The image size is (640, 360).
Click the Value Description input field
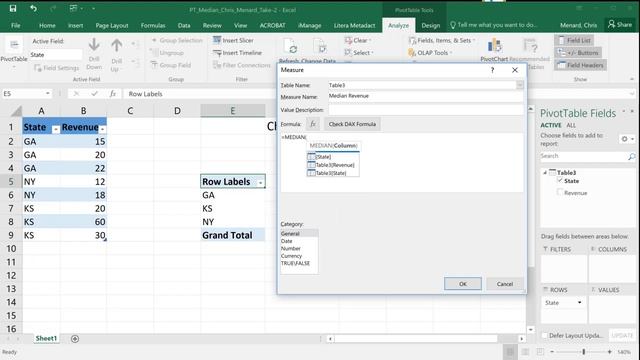click(426, 109)
